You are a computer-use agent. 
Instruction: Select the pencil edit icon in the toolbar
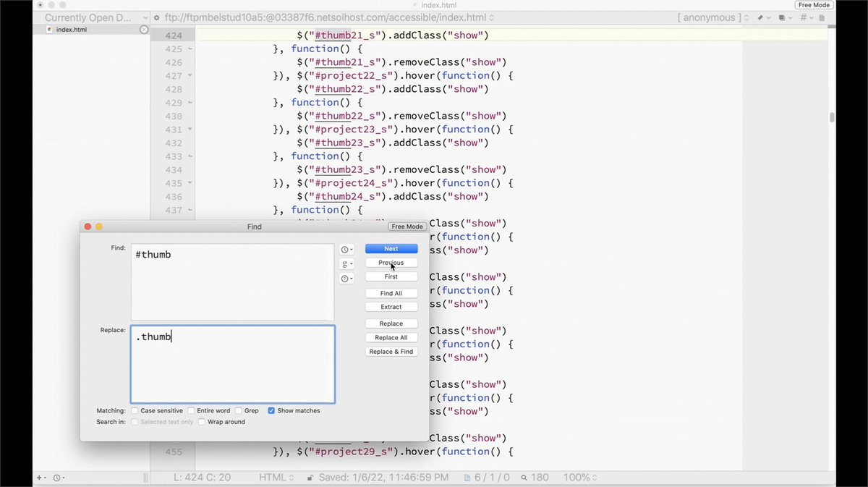coord(760,18)
